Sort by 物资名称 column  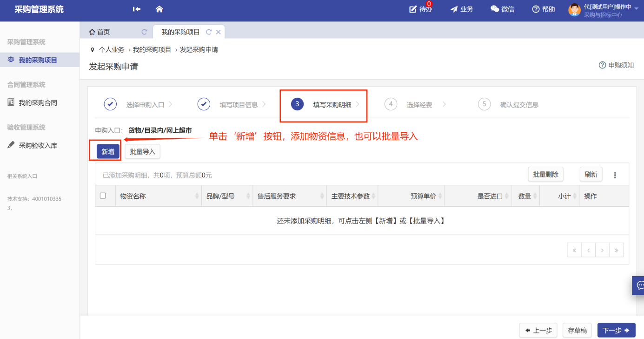tap(197, 197)
